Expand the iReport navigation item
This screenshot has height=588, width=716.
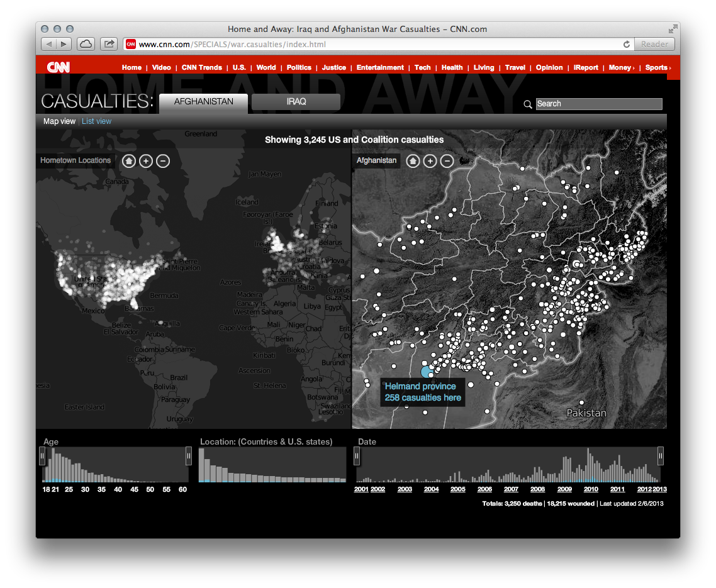[586, 67]
